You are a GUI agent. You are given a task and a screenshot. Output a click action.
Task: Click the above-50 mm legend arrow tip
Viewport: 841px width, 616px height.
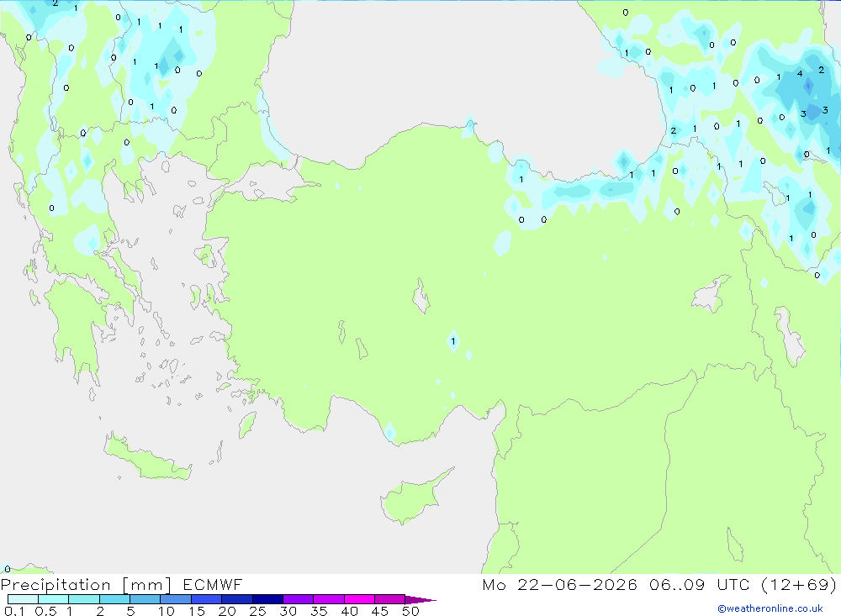pos(421,600)
